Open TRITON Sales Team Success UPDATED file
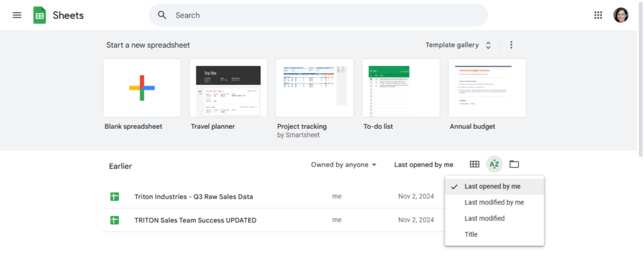The width and height of the screenshot is (644, 257). point(195,220)
